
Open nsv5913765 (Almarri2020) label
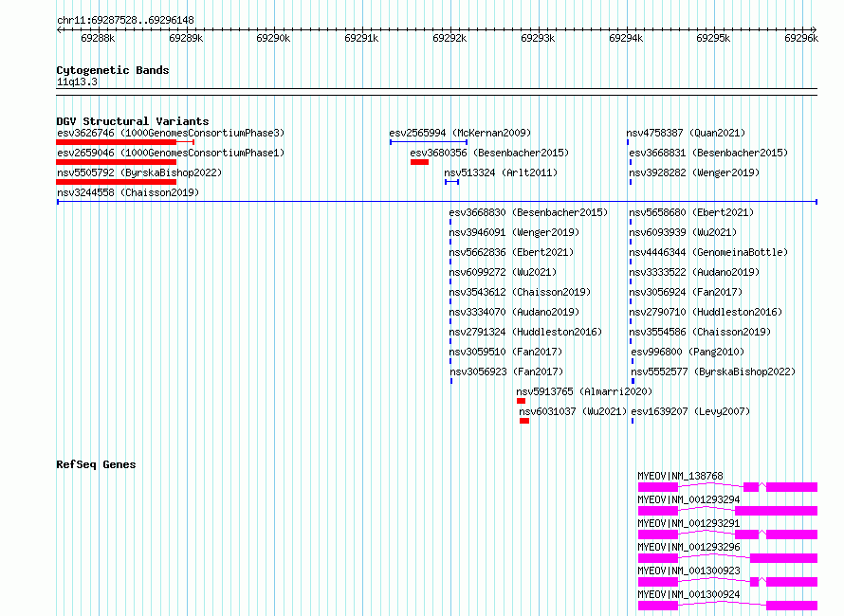[x=584, y=391]
